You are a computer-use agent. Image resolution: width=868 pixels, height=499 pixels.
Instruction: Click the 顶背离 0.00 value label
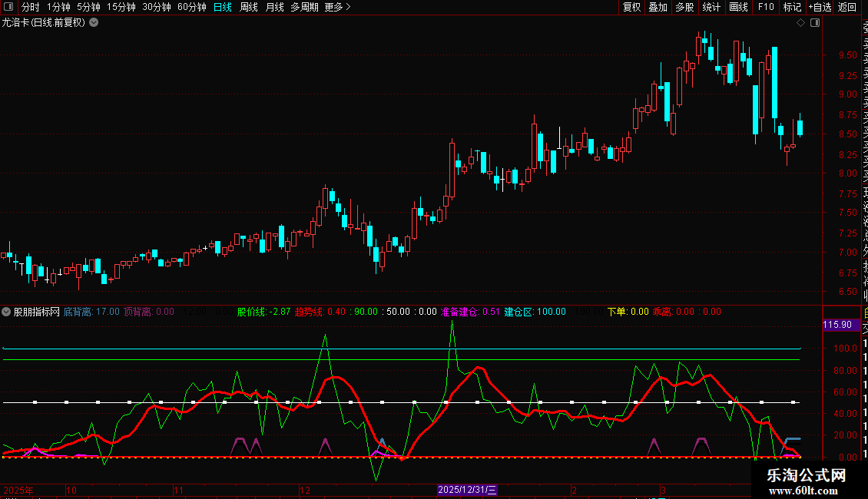[x=149, y=312]
